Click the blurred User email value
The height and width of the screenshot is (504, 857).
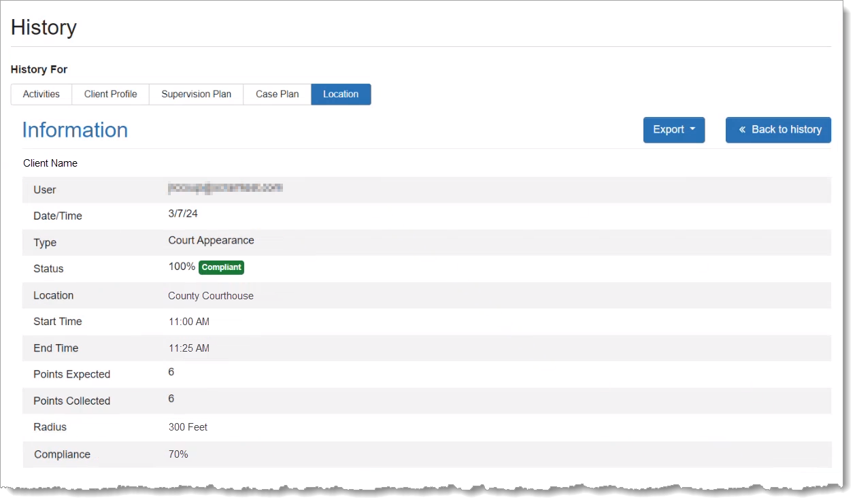(225, 188)
